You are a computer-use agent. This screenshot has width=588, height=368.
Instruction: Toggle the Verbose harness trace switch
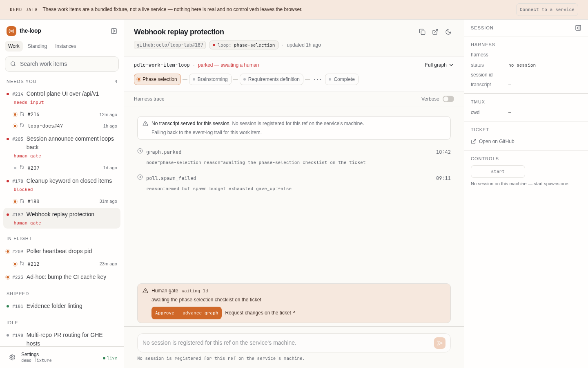[x=448, y=99]
